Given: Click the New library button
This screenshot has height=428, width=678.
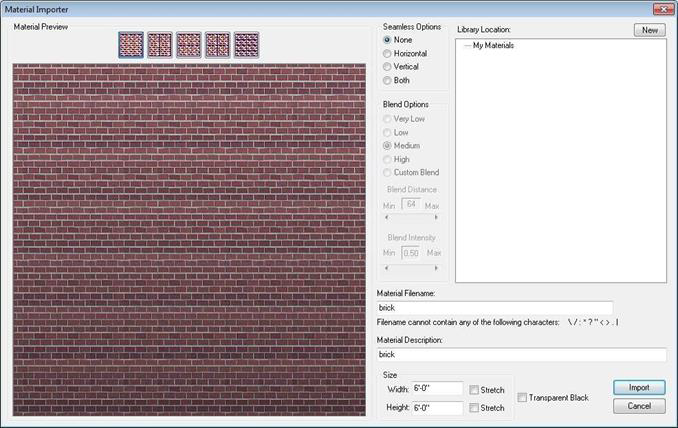Looking at the screenshot, I should 649,30.
